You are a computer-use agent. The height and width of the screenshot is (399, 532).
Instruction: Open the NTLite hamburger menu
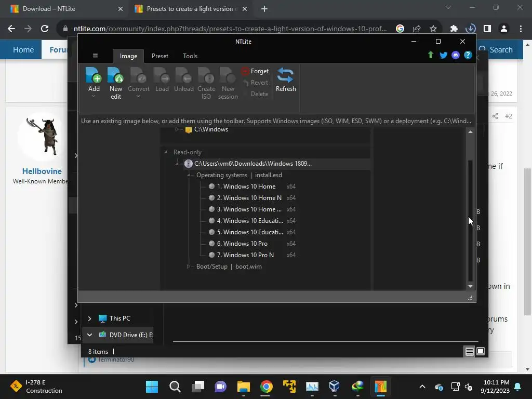[96, 56]
